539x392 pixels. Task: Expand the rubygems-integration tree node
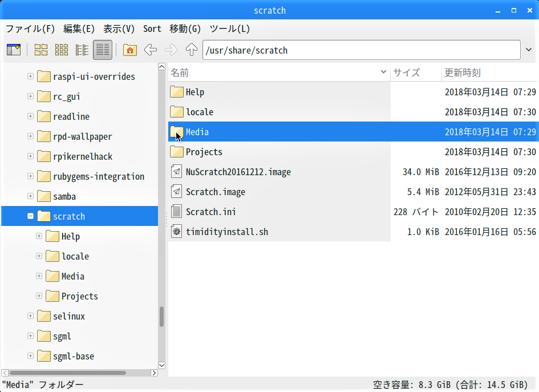coord(30,176)
